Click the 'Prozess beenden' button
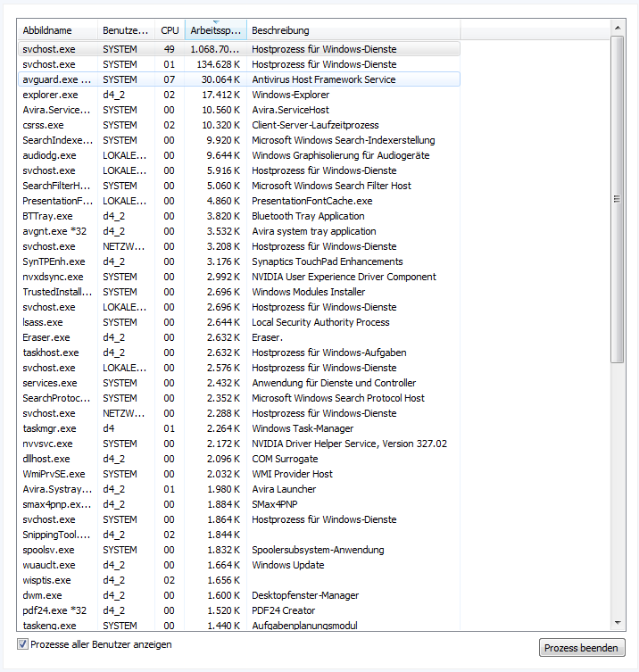Screen dimensions: 639x672 [x=582, y=648]
